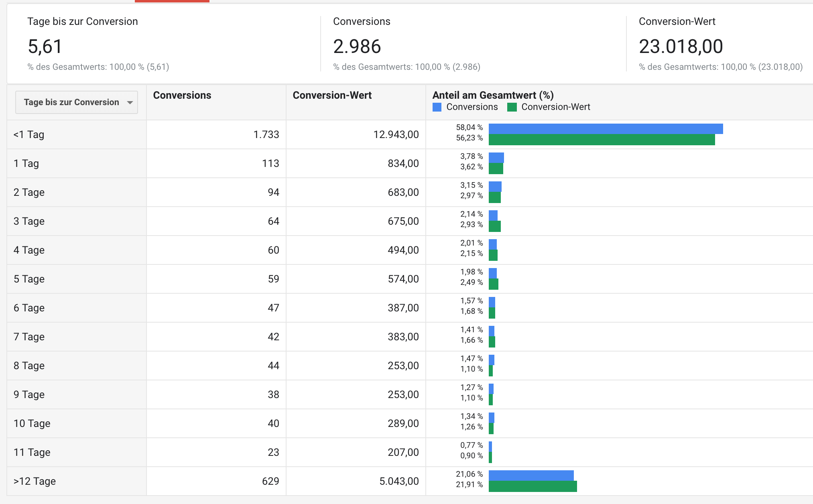Click the '<1 Tag' row label
The image size is (813, 504).
(x=29, y=134)
